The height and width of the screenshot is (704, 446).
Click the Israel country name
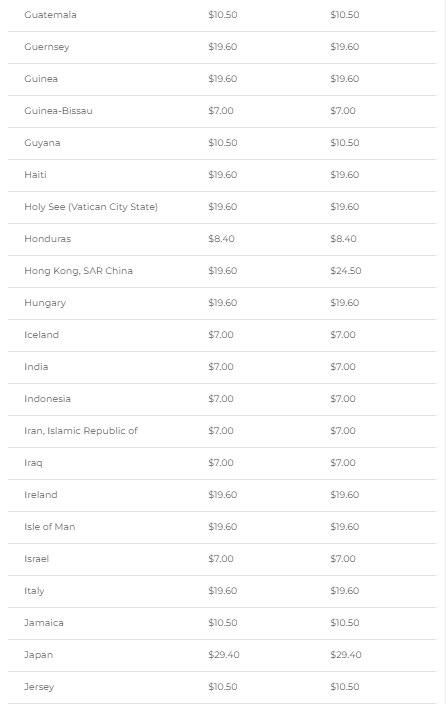pyautogui.click(x=36, y=559)
